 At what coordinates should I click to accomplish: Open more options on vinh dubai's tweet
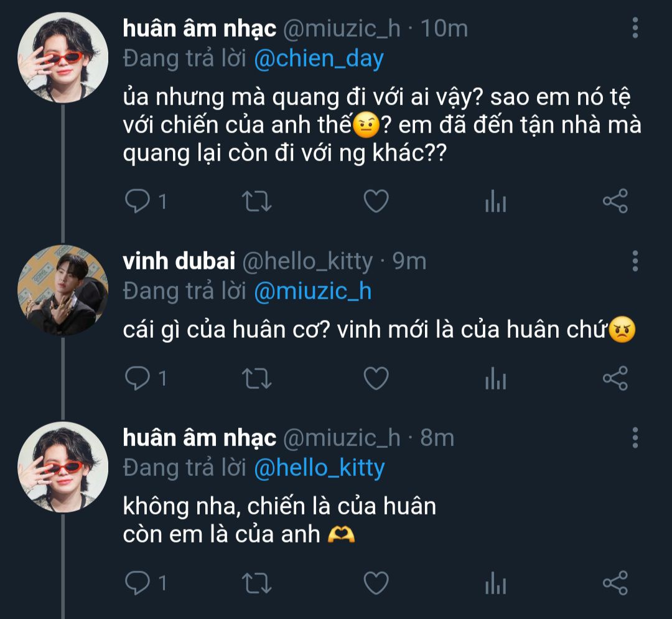click(635, 261)
